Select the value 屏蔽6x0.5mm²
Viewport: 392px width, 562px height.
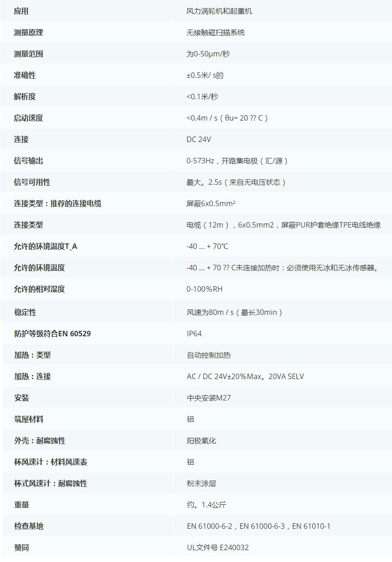click(x=212, y=203)
